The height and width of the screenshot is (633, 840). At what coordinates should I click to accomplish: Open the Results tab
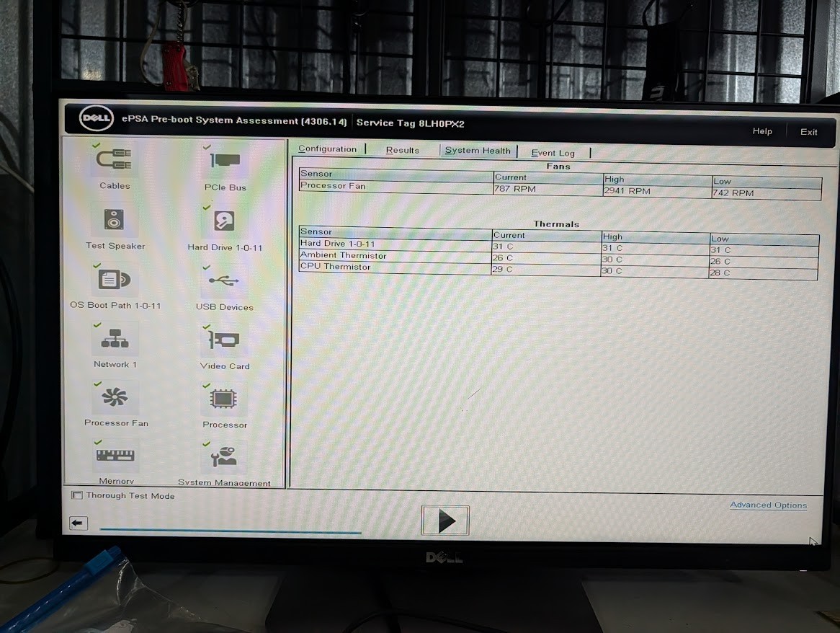[x=402, y=150]
